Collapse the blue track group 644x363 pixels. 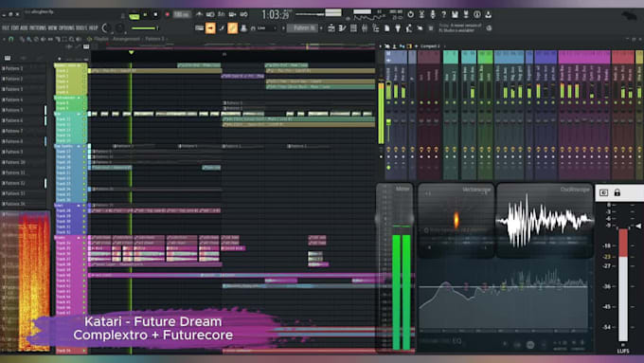tap(80, 146)
